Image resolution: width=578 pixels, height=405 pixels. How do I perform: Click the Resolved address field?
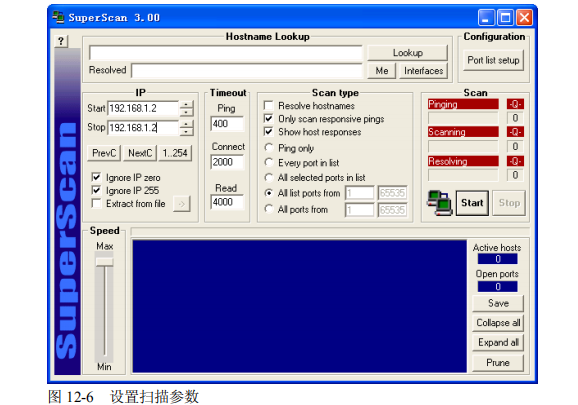(247, 71)
